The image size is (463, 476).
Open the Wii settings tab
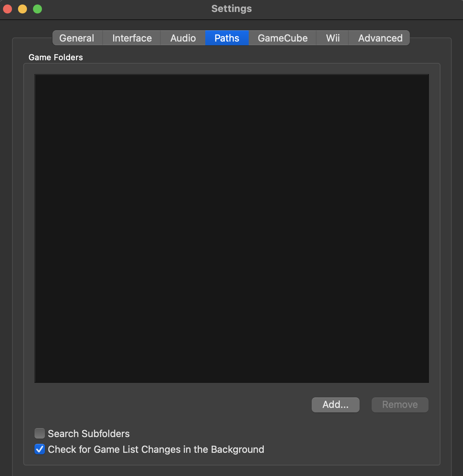(x=333, y=38)
